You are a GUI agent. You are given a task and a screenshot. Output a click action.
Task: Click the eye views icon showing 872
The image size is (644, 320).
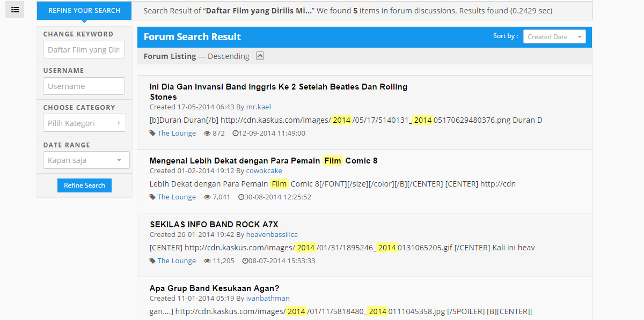point(207,133)
